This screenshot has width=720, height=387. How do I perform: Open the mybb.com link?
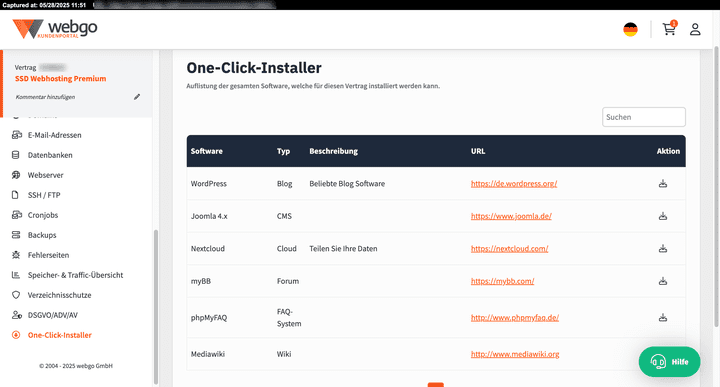click(x=502, y=281)
